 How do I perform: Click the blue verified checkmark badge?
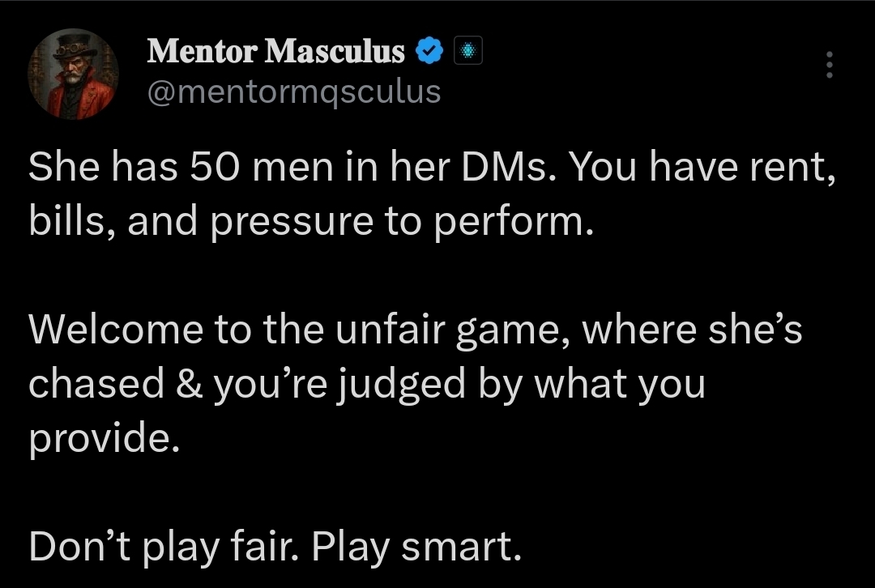[x=429, y=51]
